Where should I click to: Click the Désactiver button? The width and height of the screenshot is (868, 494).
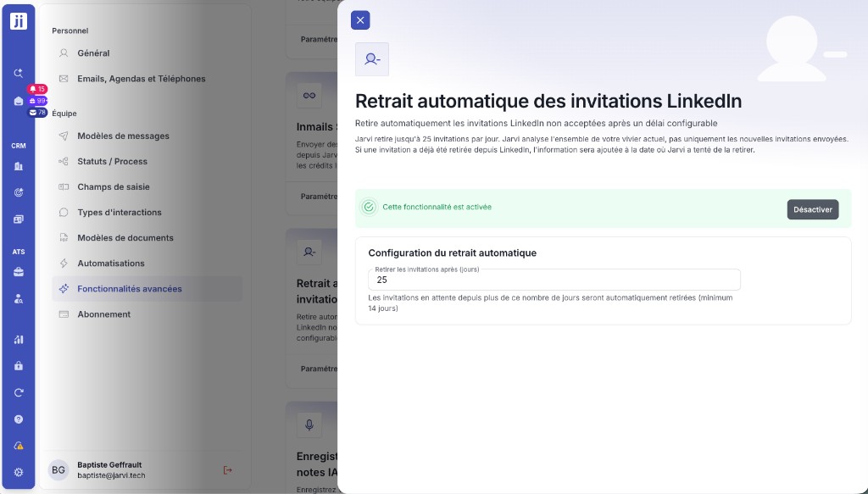click(x=813, y=209)
